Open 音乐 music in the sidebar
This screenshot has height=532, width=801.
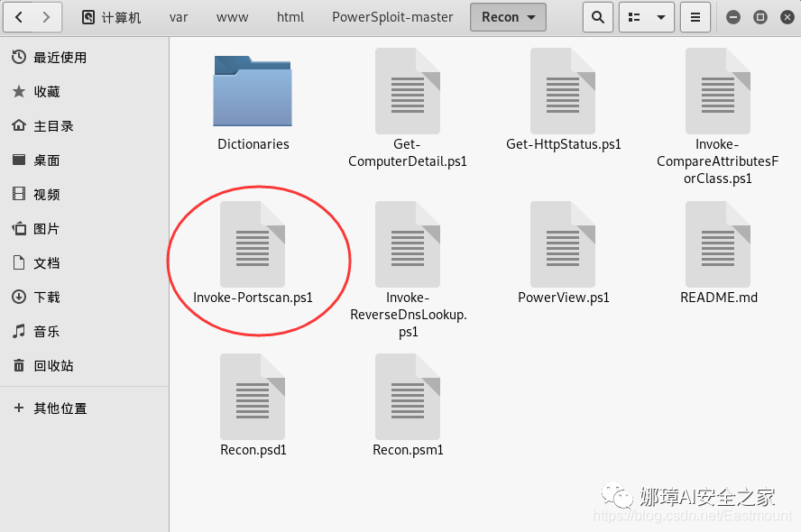(84, 331)
